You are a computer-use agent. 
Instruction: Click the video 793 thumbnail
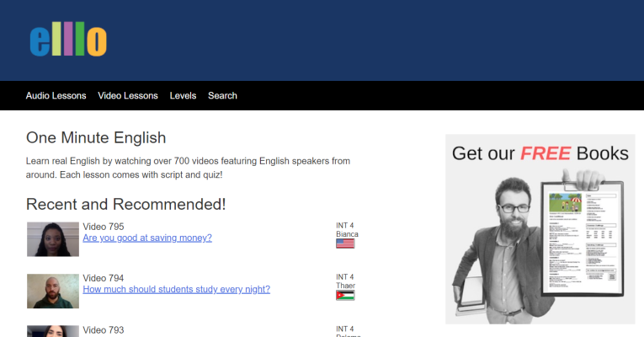(53, 331)
